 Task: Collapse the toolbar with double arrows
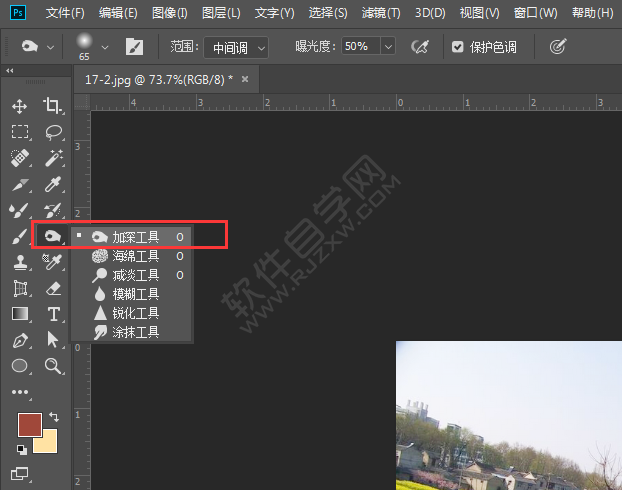[10, 71]
